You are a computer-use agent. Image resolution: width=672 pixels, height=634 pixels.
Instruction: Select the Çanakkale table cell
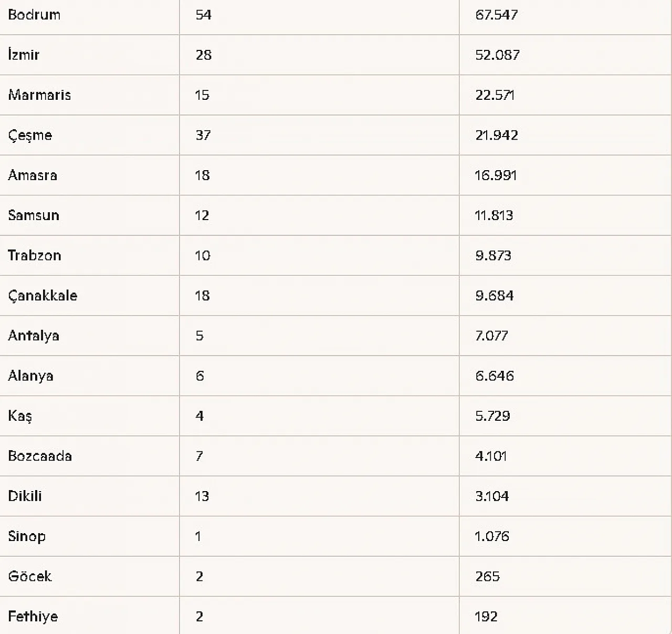(x=43, y=296)
